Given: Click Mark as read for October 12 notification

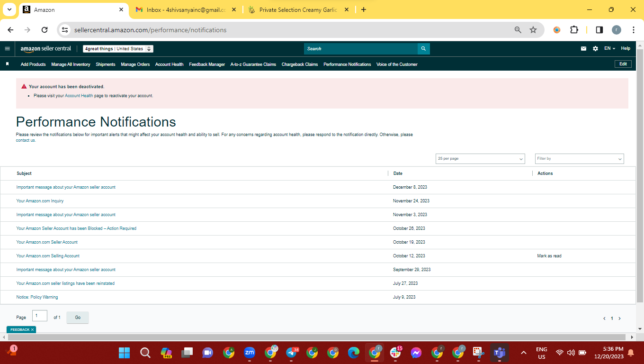Looking at the screenshot, I should tap(549, 256).
